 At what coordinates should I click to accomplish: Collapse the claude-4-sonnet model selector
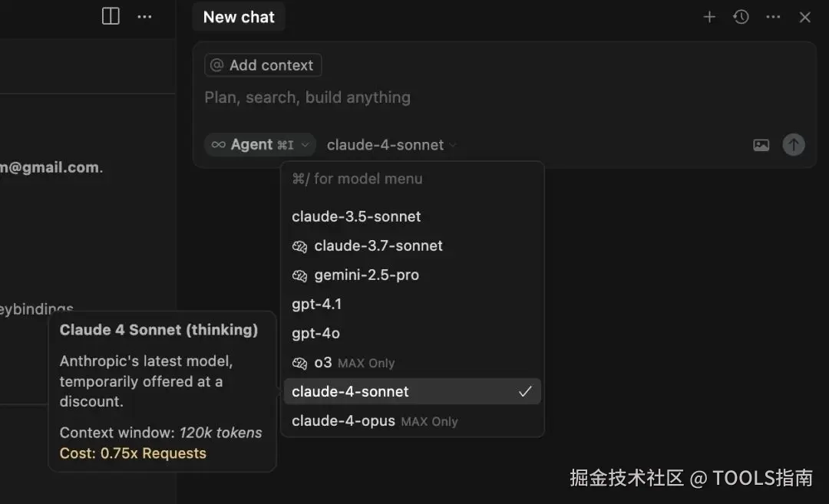click(x=391, y=145)
